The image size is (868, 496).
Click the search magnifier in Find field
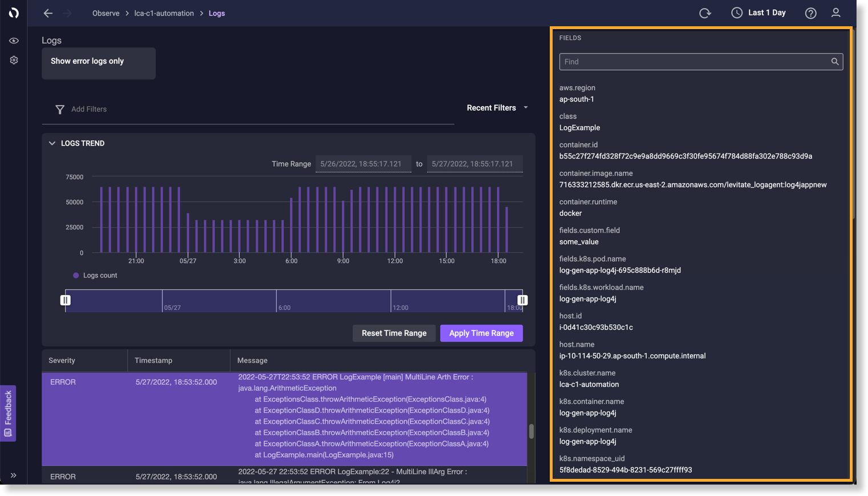tap(834, 62)
